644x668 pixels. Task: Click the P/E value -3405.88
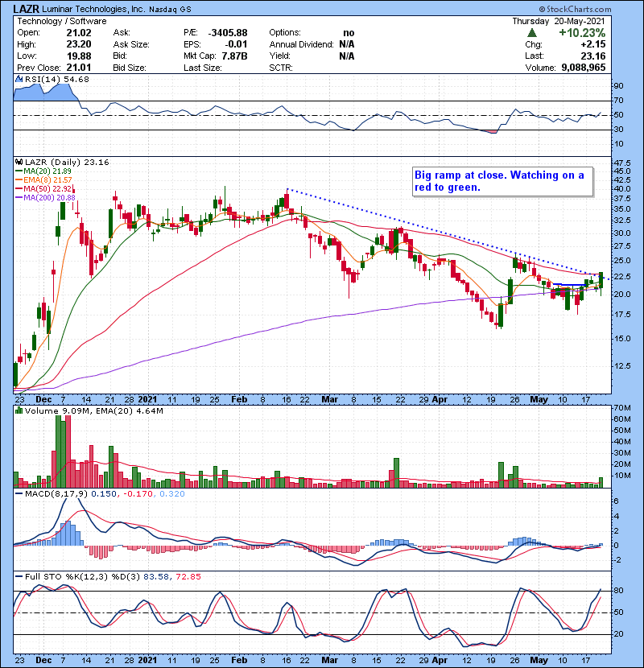click(x=228, y=33)
